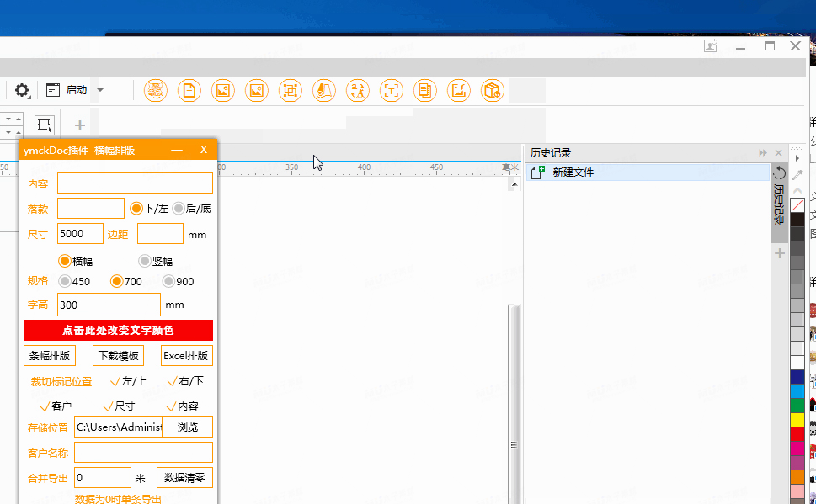816x504 pixels.
Task: Click the orange package box icon
Action: coord(493,91)
